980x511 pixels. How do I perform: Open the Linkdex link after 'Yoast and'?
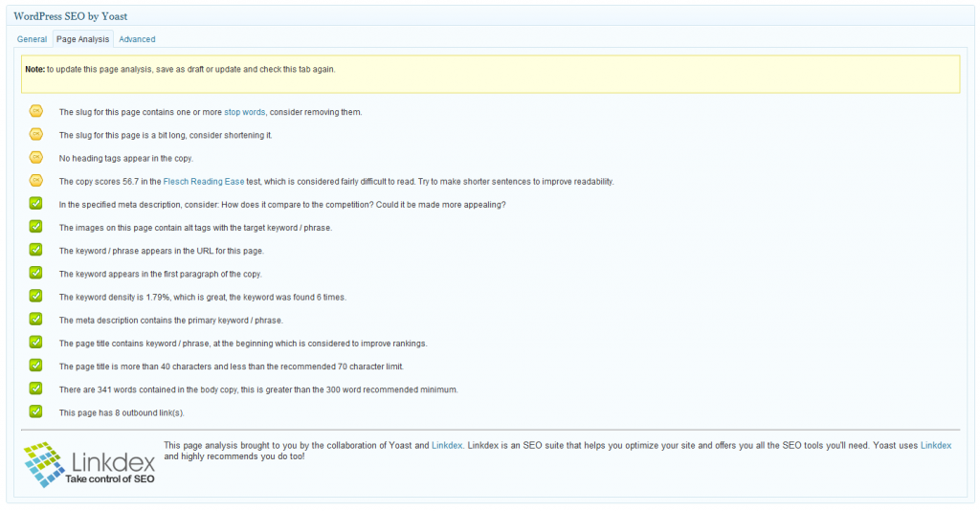point(447,446)
